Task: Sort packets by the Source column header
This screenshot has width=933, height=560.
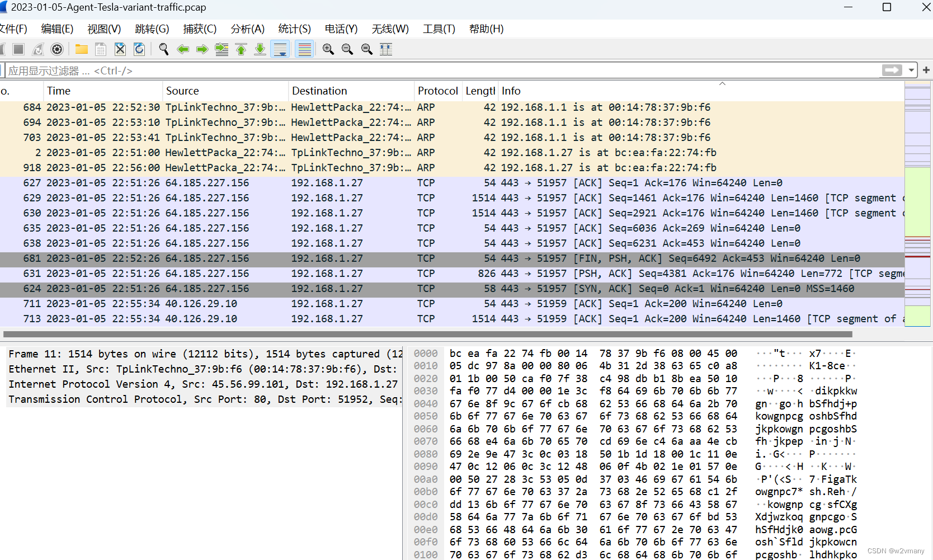Action: [225, 91]
